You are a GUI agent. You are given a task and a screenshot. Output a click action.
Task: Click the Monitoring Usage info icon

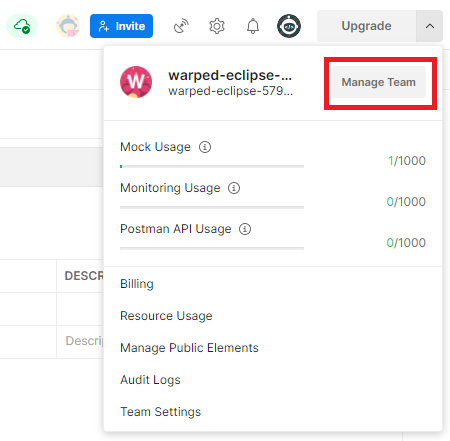pos(234,188)
